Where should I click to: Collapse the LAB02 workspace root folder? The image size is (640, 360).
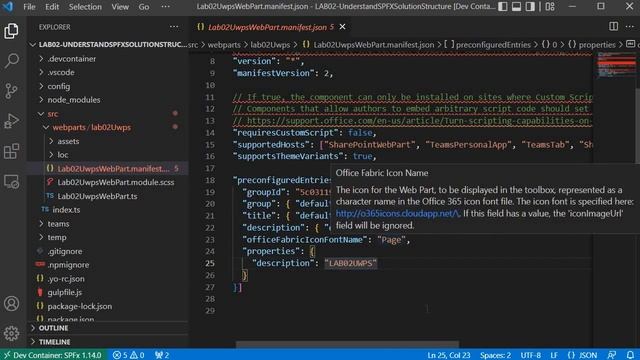tap(108, 44)
